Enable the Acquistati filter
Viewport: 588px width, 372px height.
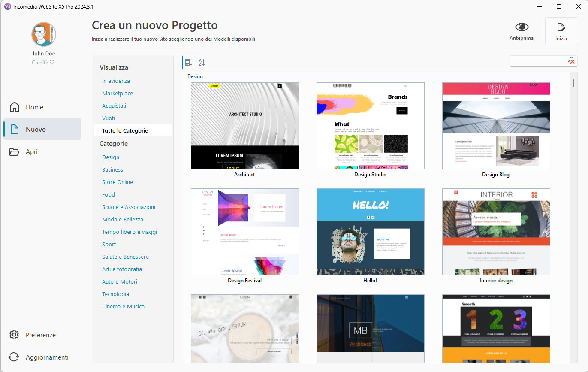click(114, 106)
